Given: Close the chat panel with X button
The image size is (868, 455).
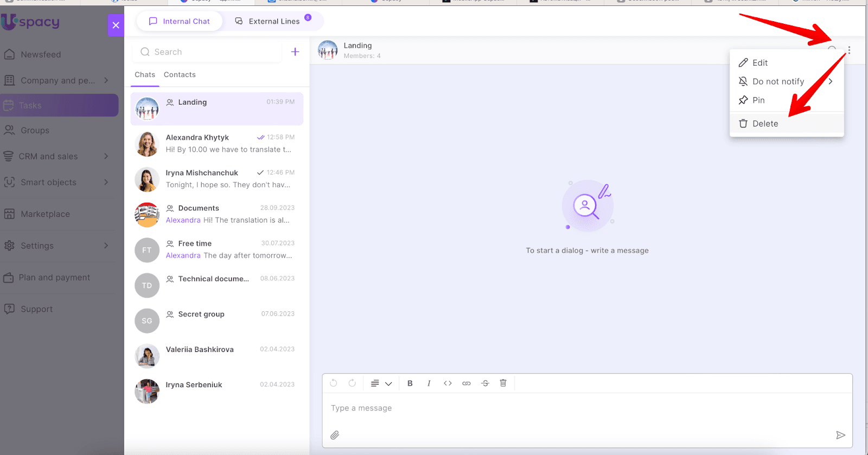Looking at the screenshot, I should pyautogui.click(x=116, y=25).
